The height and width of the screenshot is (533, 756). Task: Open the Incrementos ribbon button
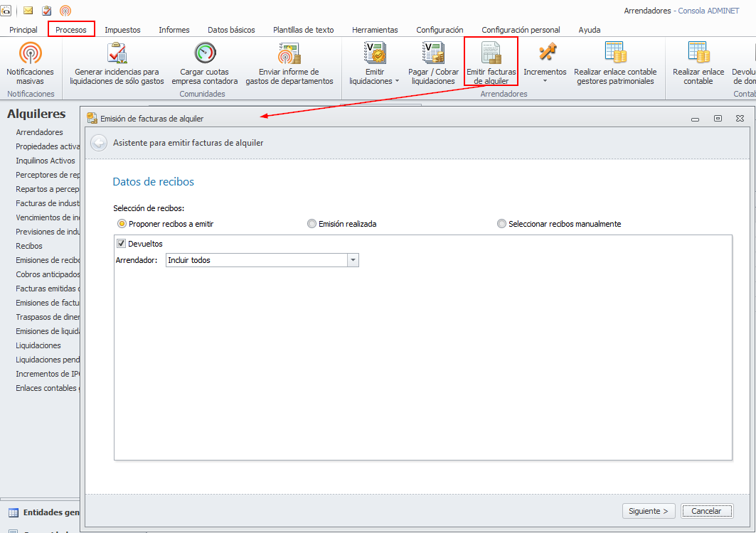[545, 64]
